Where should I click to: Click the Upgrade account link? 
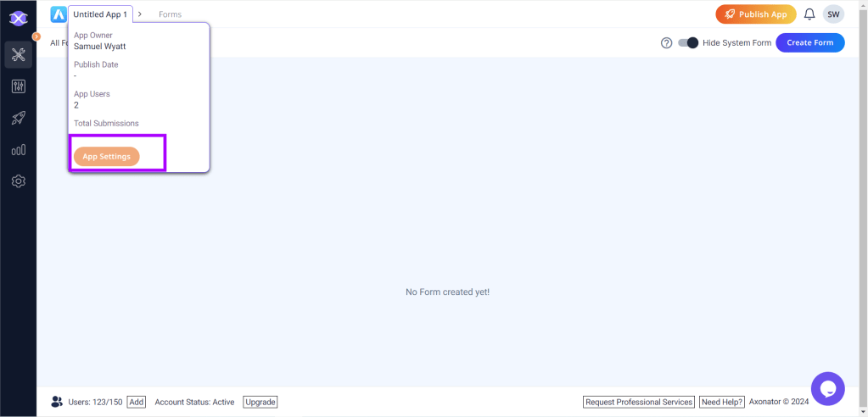pos(260,402)
